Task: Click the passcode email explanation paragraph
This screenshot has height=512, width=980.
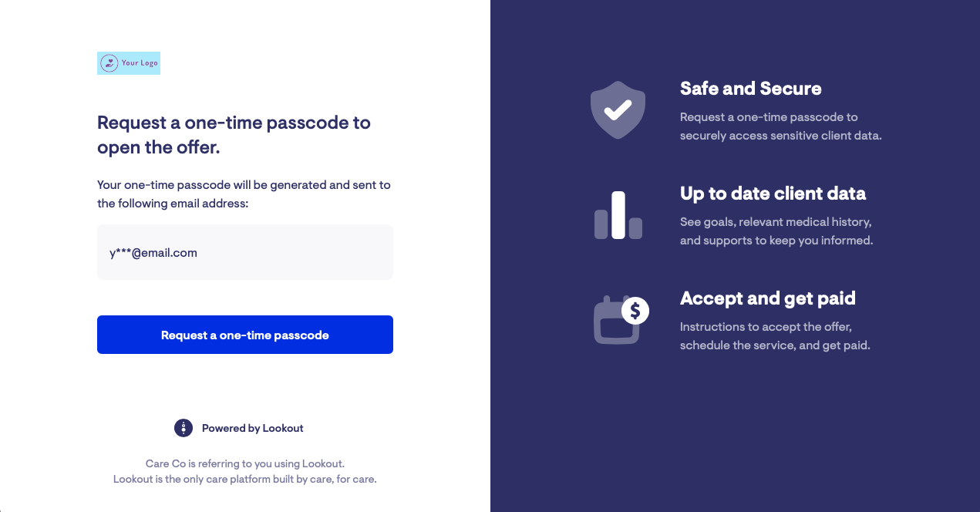Action: click(244, 194)
